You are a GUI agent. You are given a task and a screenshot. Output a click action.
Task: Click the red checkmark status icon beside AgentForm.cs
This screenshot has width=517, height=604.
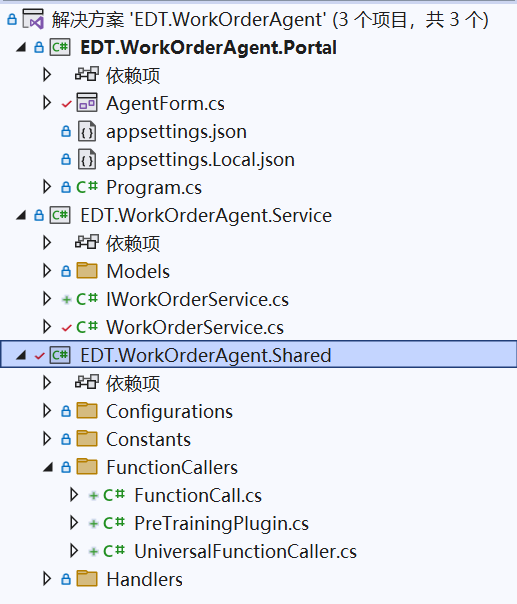(66, 104)
